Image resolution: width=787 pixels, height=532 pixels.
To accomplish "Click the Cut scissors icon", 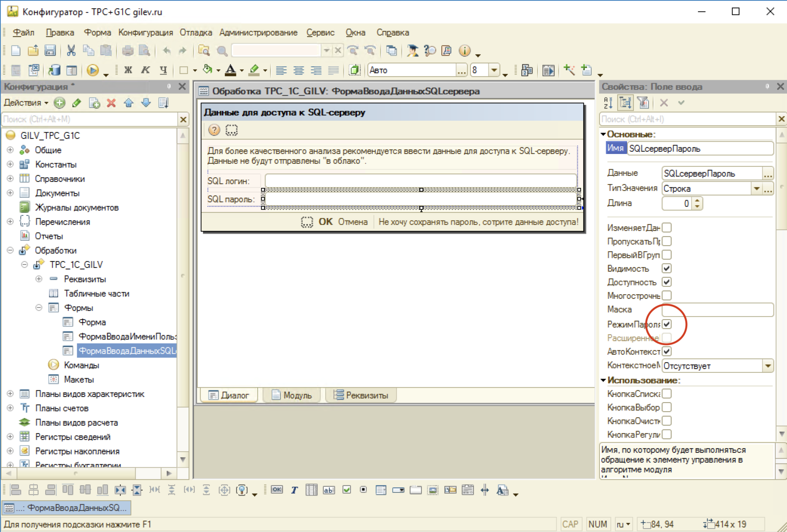I will [71, 51].
